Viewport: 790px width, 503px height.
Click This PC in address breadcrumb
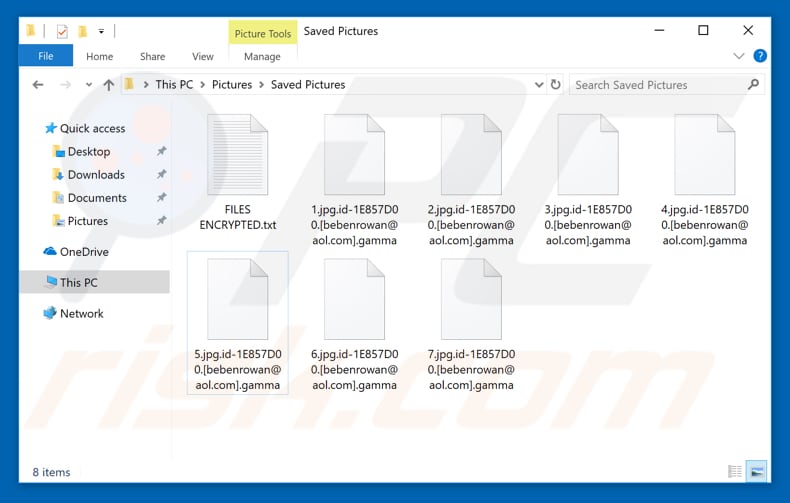174,85
